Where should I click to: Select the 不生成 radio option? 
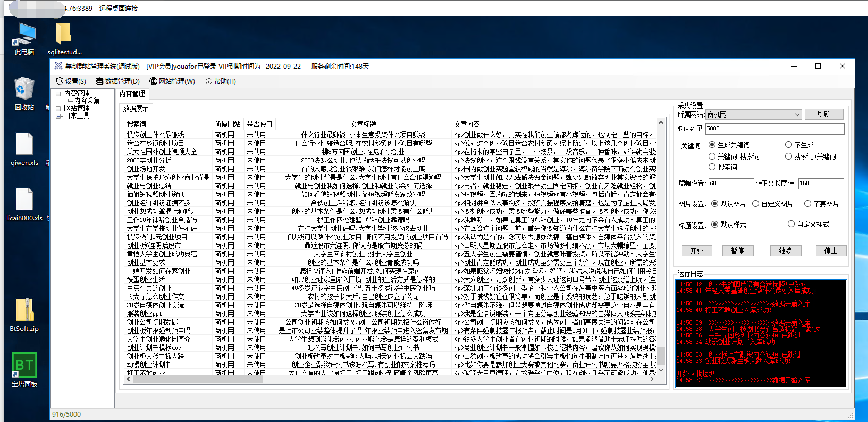[x=799, y=145]
